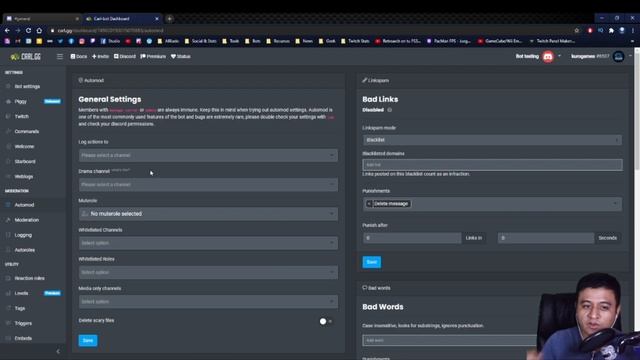Screen dimensions: 640x360
Task: Open Status in top navigation
Action: (180, 56)
